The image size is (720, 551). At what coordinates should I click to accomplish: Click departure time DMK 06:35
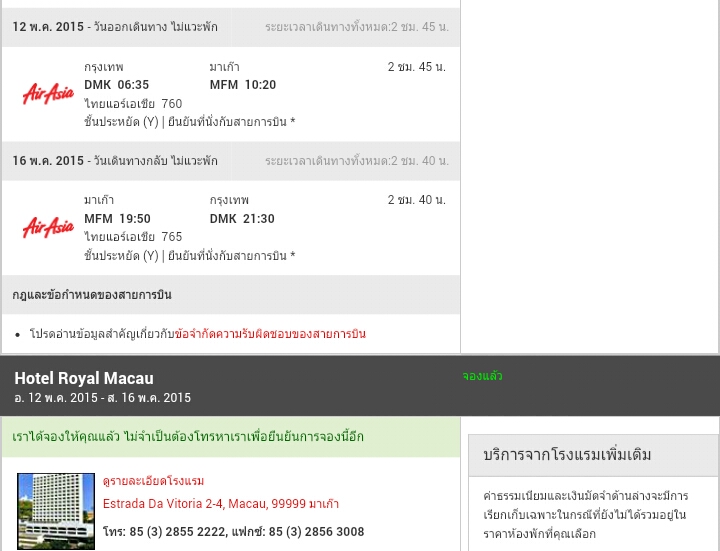(x=117, y=85)
